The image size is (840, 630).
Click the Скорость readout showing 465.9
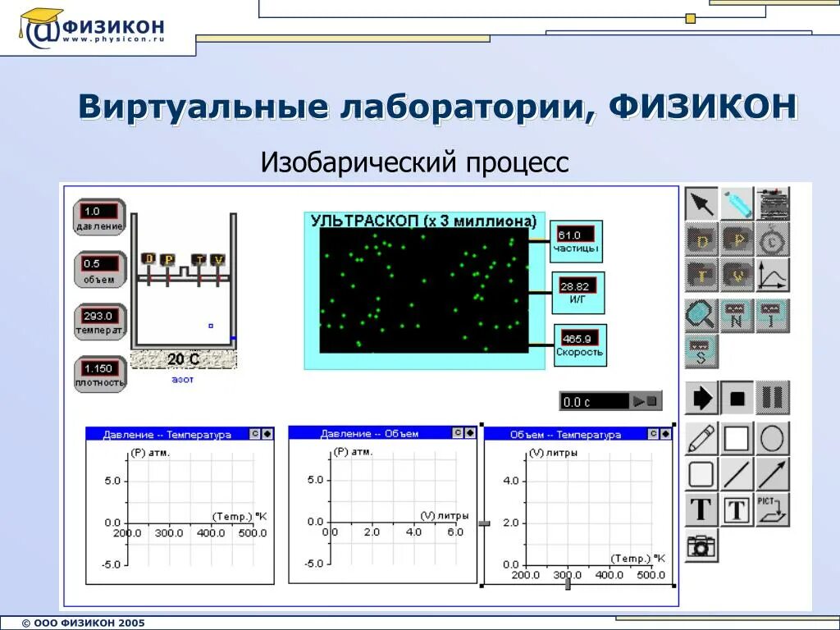(x=580, y=345)
